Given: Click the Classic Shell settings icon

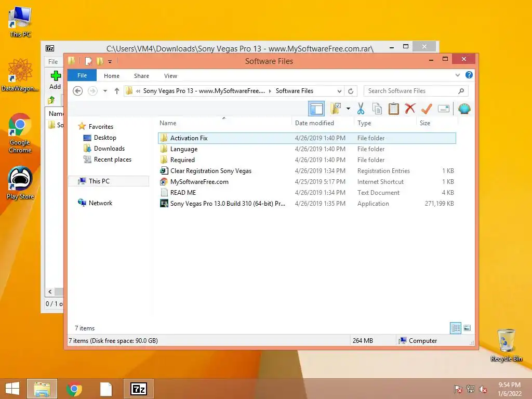Looking at the screenshot, I should click(464, 109).
